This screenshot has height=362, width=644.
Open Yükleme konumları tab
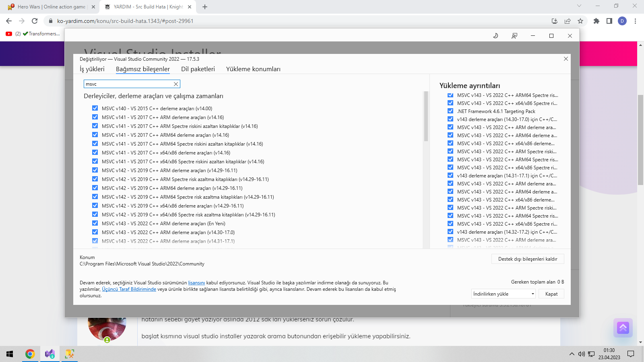click(253, 69)
